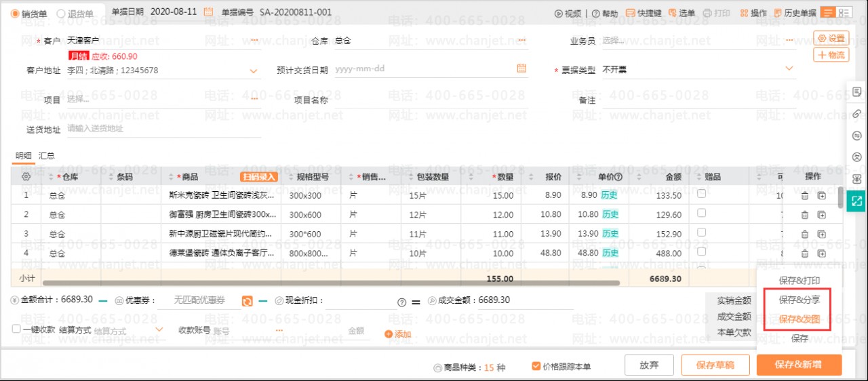Expand the 票据类型 dropdown

(789, 68)
